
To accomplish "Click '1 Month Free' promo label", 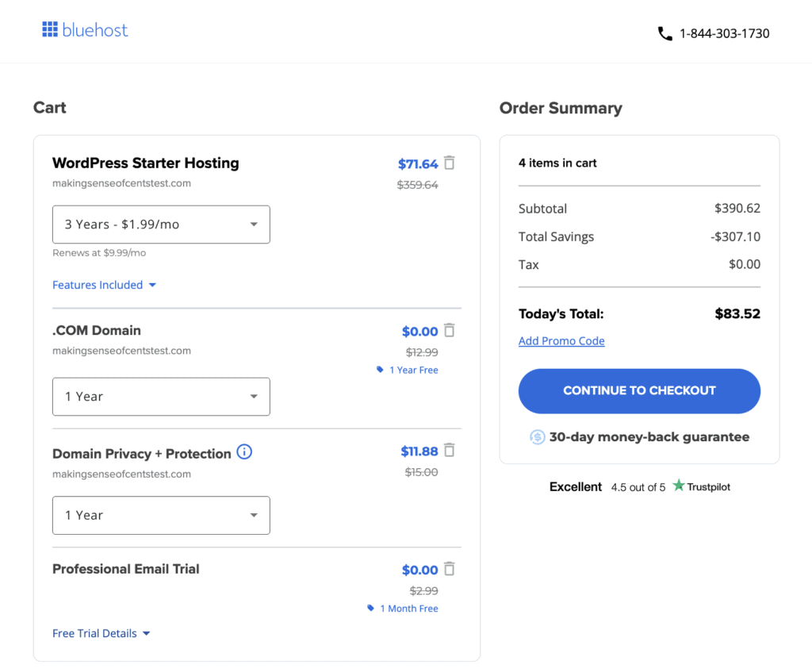I will [409, 609].
